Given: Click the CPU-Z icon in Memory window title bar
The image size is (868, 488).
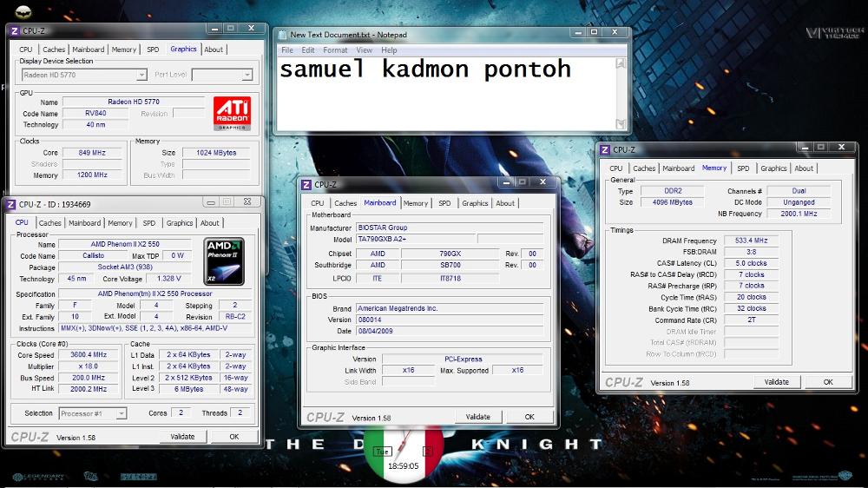Looking at the screenshot, I should pyautogui.click(x=605, y=149).
